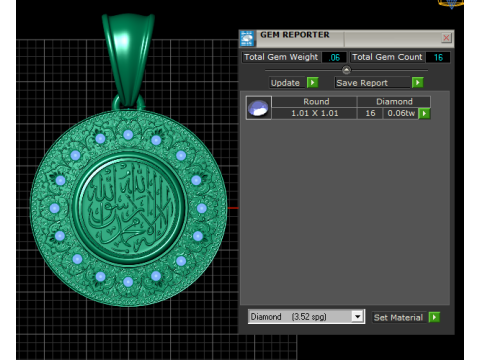Click the green arrow beside 0.06tw
Viewport: 480px width, 360px height.
424,113
